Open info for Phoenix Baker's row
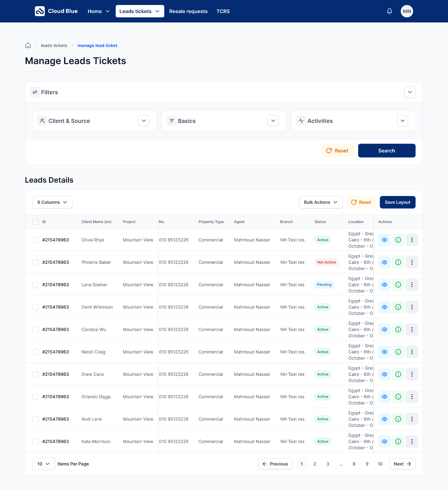 pos(398,262)
